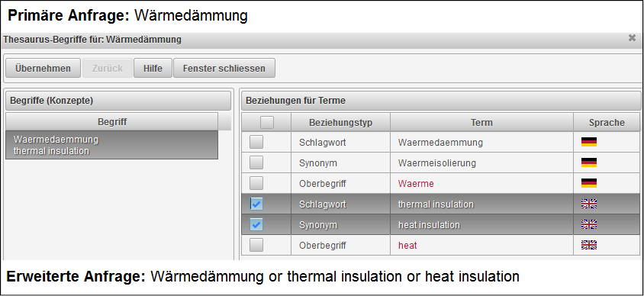This screenshot has height=296, width=644.
Task: Sort by the Beziehungstyp column header
Action: 340,122
